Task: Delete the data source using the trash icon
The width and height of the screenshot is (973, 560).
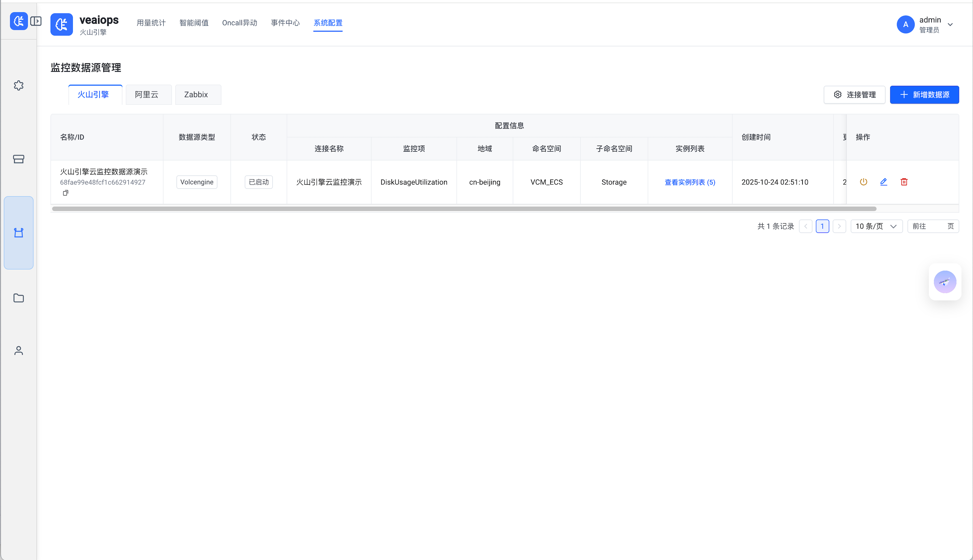Action: pos(904,182)
